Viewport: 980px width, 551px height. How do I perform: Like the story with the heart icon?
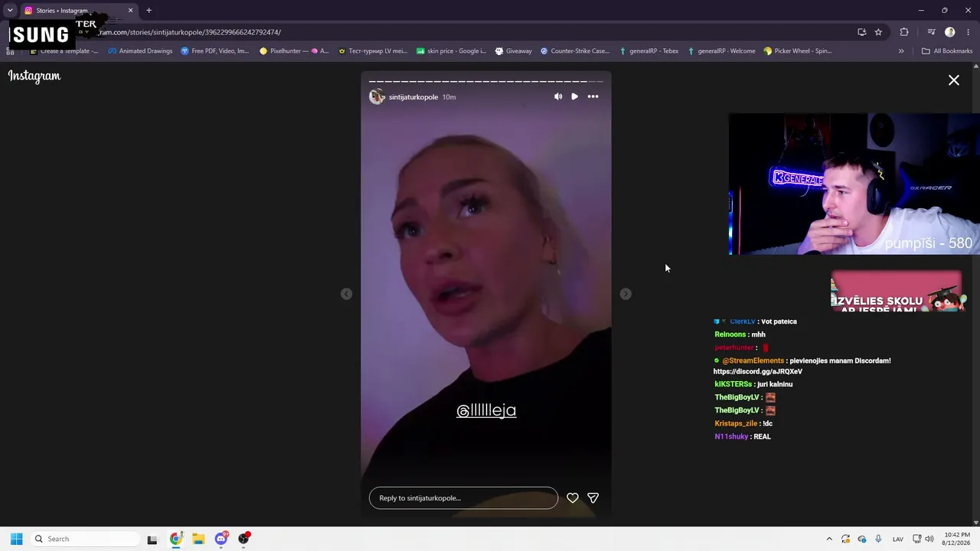(x=573, y=497)
